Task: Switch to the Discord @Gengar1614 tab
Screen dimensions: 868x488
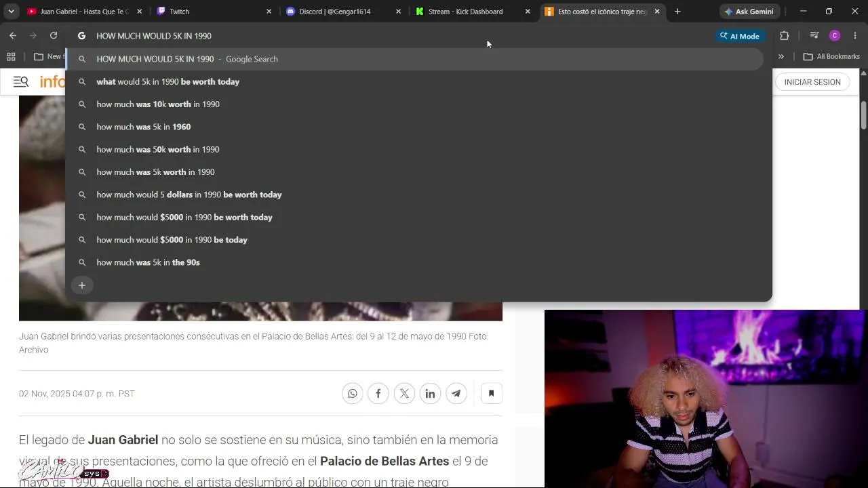Action: point(342,12)
